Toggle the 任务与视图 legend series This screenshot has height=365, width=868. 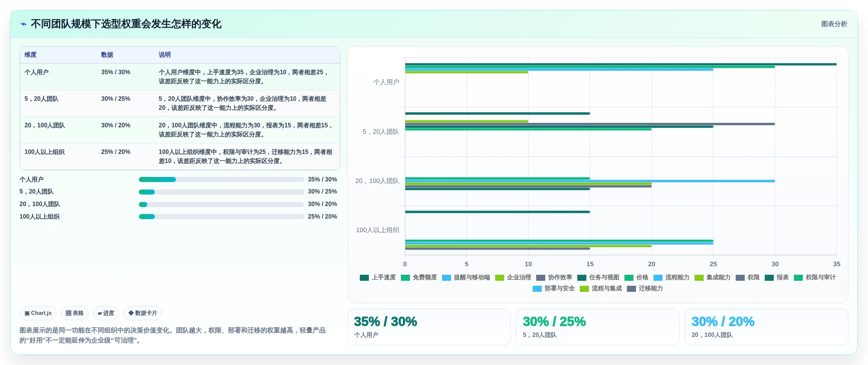tap(598, 277)
